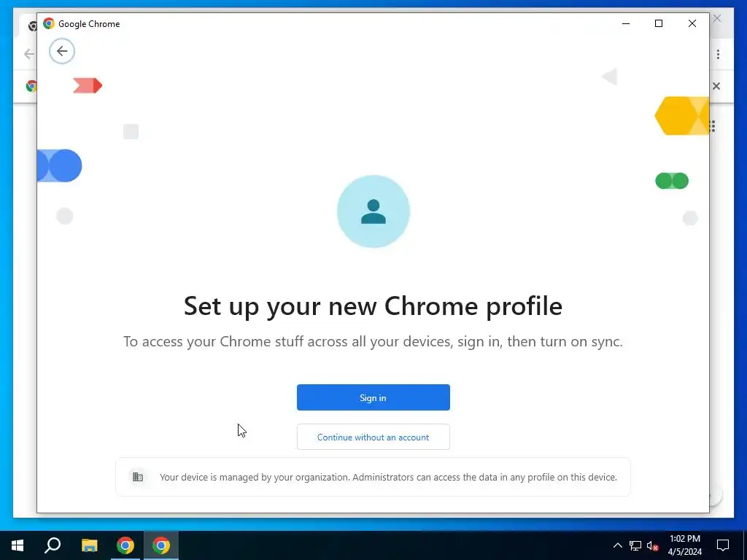Choose Continue without an account

coord(373,437)
